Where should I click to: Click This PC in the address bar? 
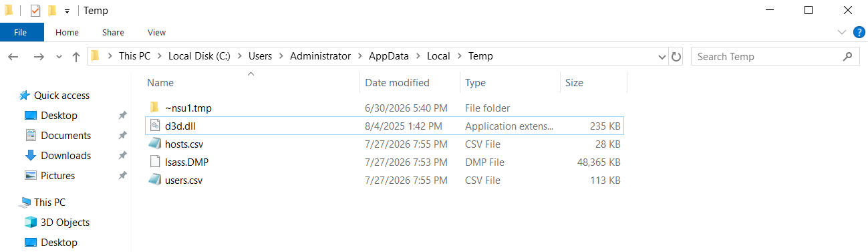134,56
